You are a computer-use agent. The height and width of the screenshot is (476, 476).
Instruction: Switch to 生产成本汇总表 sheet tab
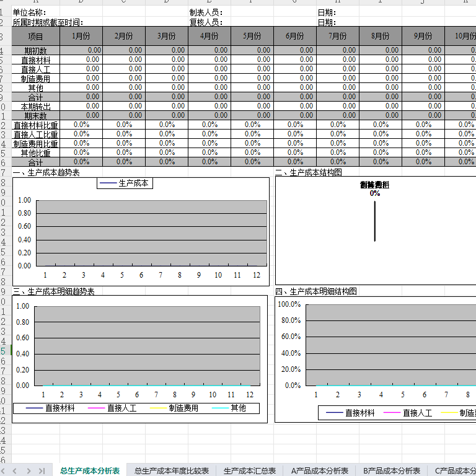[x=249, y=470]
